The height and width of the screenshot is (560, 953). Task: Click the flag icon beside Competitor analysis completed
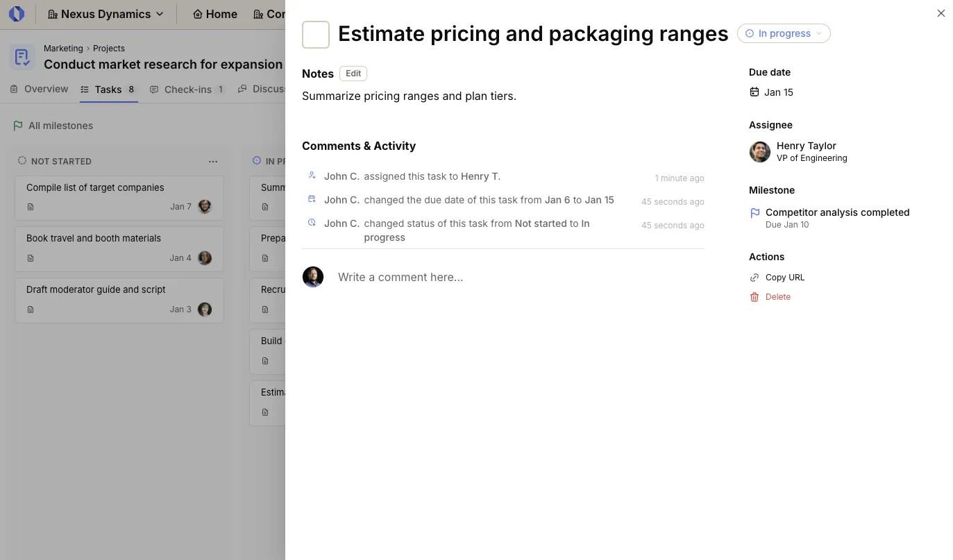point(754,212)
